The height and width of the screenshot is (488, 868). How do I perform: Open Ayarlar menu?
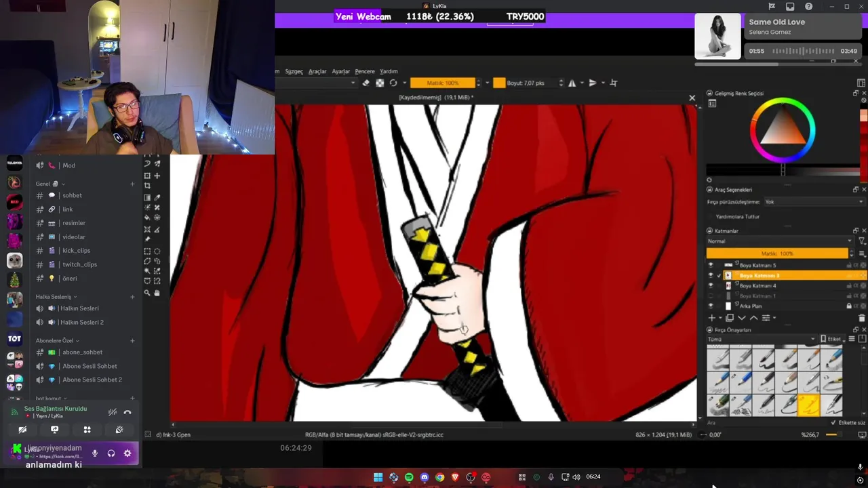(340, 71)
